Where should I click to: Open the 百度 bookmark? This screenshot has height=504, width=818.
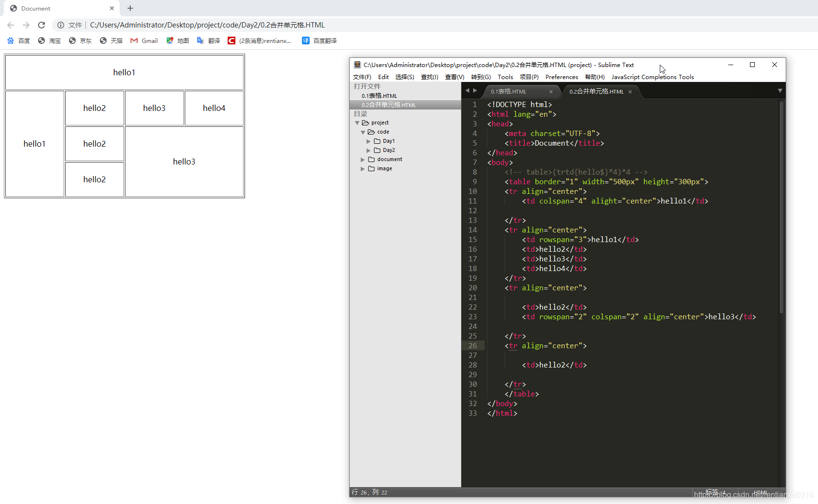18,41
